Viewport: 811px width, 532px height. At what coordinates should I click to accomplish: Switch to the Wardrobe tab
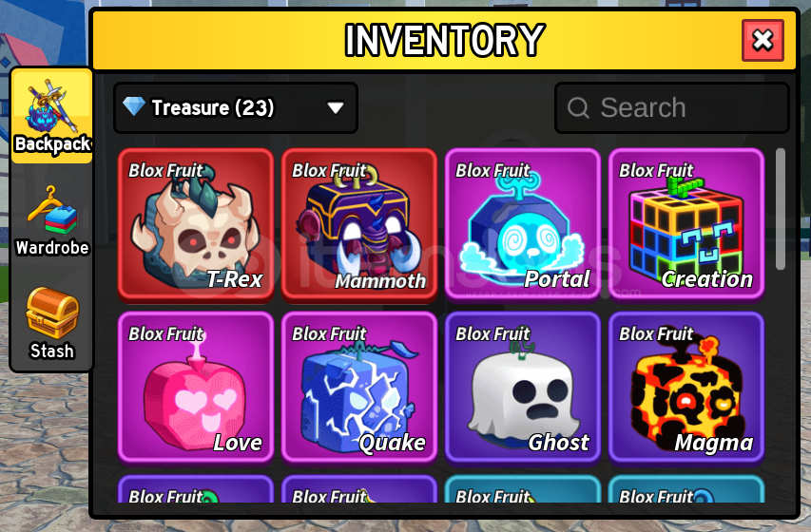51,221
